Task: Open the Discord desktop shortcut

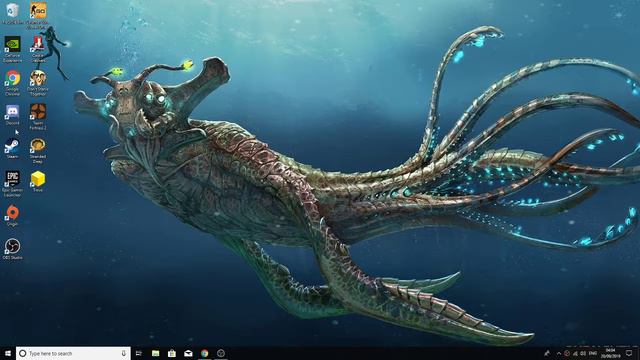Action: [12, 114]
